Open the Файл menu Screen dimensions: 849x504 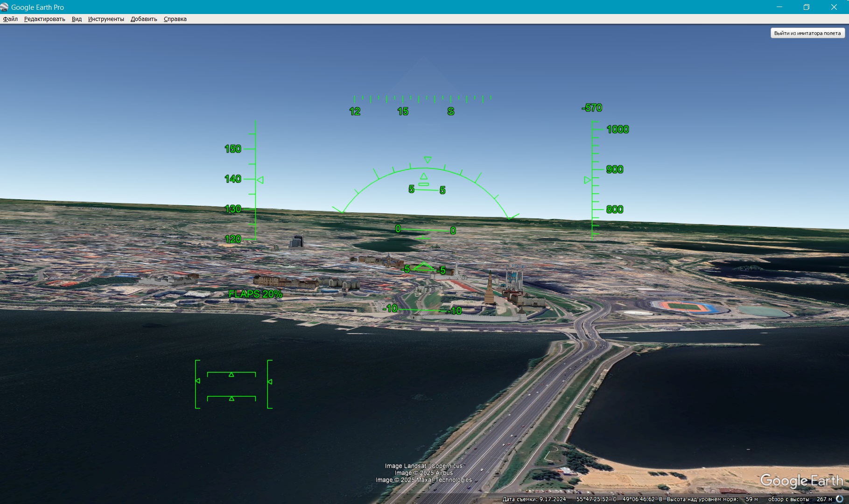[x=10, y=19]
